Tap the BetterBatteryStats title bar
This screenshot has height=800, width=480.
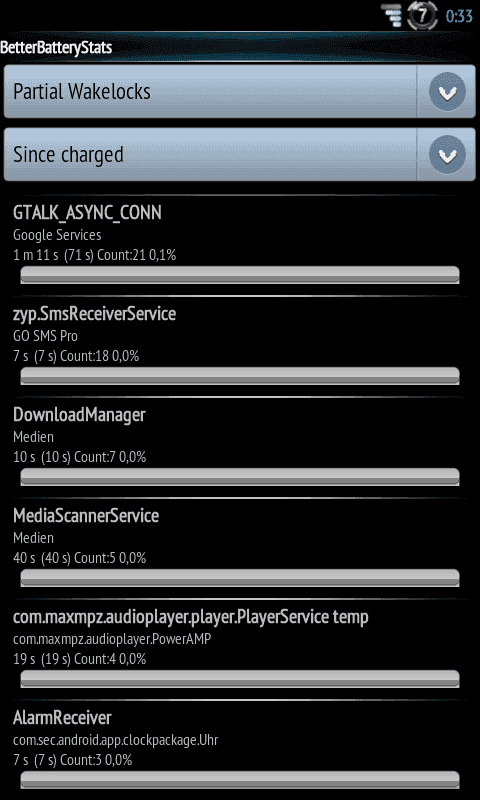point(240,48)
